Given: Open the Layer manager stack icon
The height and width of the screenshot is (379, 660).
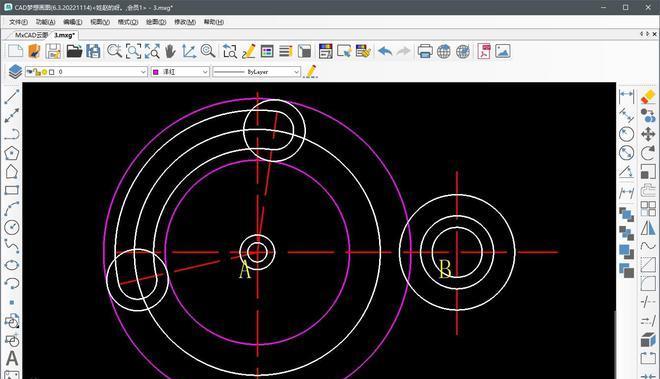Looking at the screenshot, I should [15, 72].
